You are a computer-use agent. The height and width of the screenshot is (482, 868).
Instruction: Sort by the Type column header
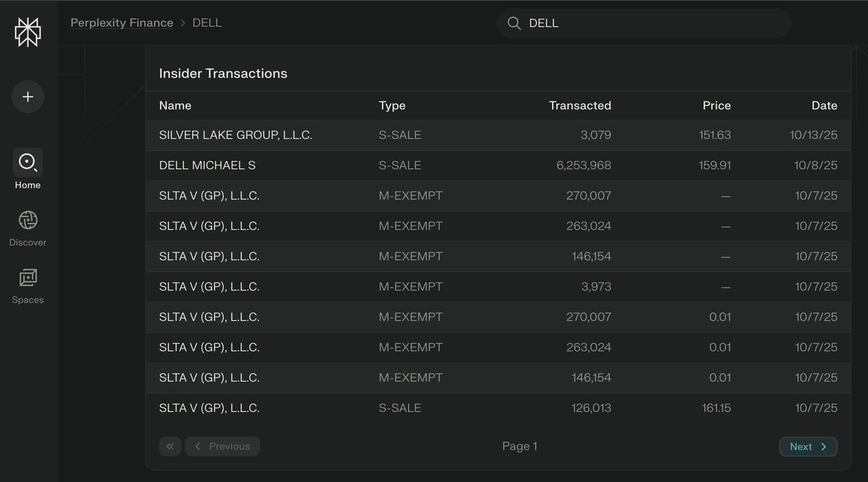(x=392, y=106)
